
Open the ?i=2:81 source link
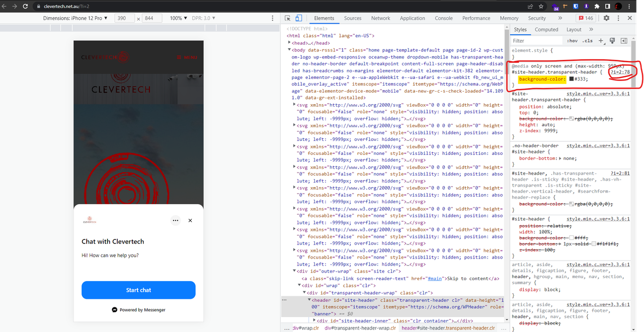621,173
